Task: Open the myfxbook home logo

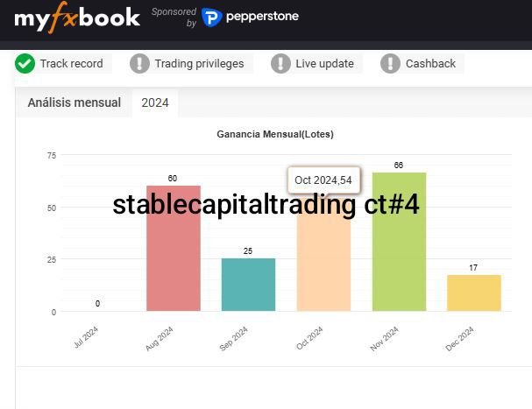Action: 77,18
